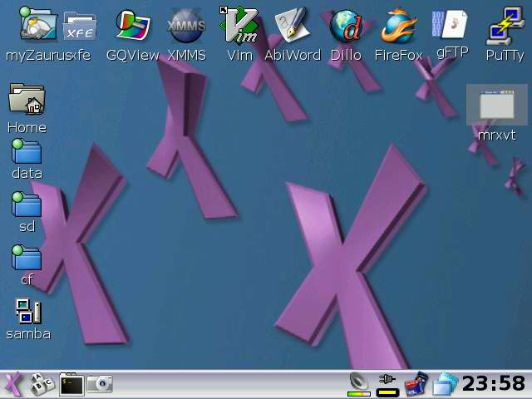Screen dimensions: 532x399
Task: Open the mrxvt terminal shortcut
Action: (496, 106)
